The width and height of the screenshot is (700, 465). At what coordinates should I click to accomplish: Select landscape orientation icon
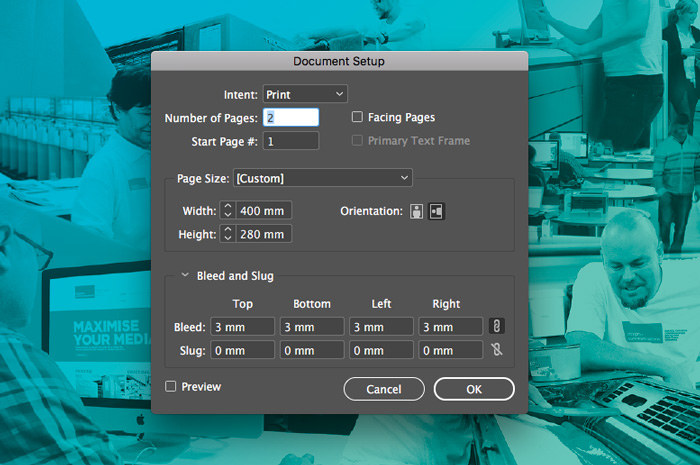(437, 211)
